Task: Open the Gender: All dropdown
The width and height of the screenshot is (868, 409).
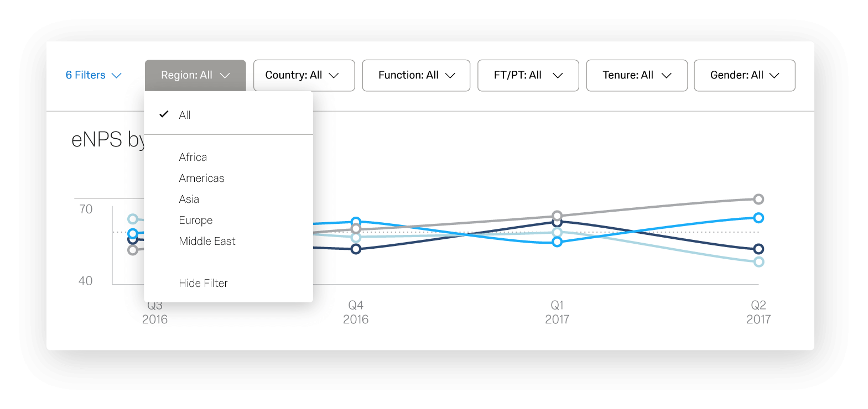Action: point(745,75)
